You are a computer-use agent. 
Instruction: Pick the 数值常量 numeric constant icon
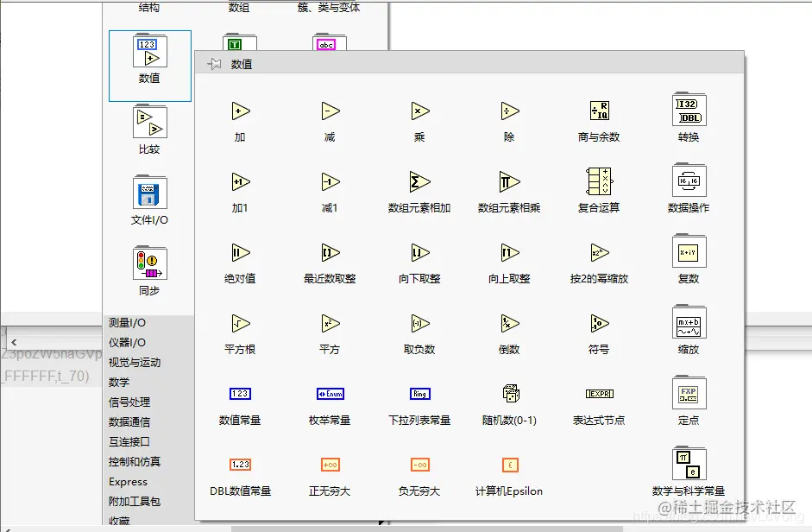click(x=239, y=396)
